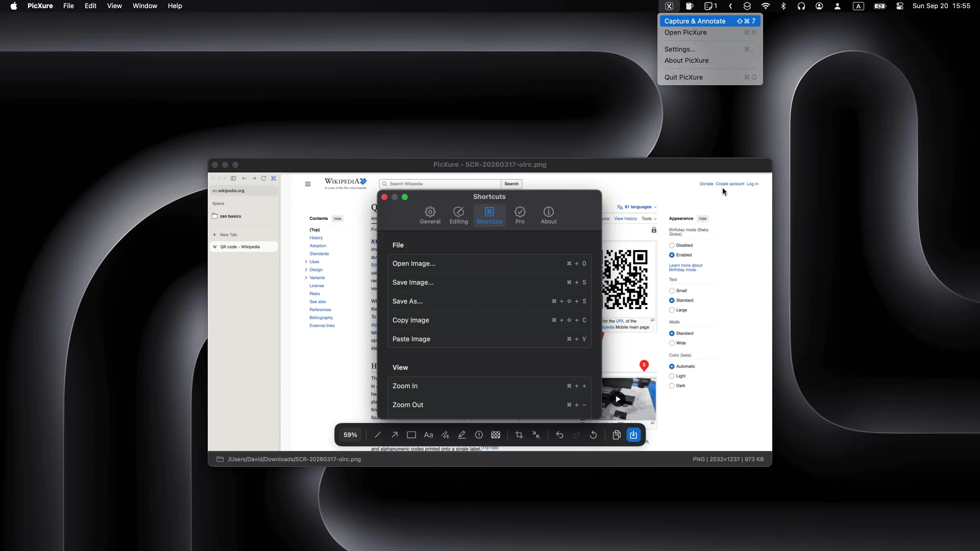980x551 pixels.
Task: Open the Window menu
Action: pos(145,6)
